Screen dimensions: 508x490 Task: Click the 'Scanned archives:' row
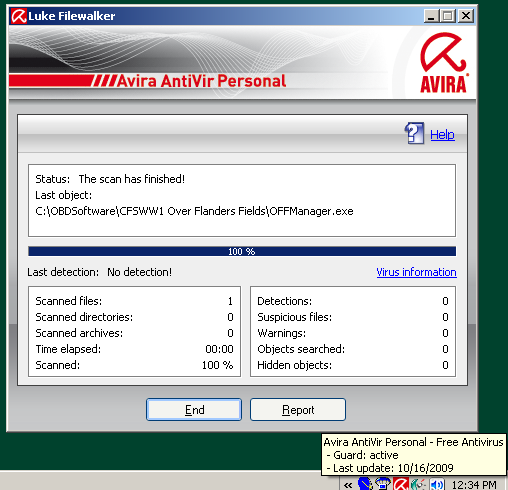tap(134, 333)
